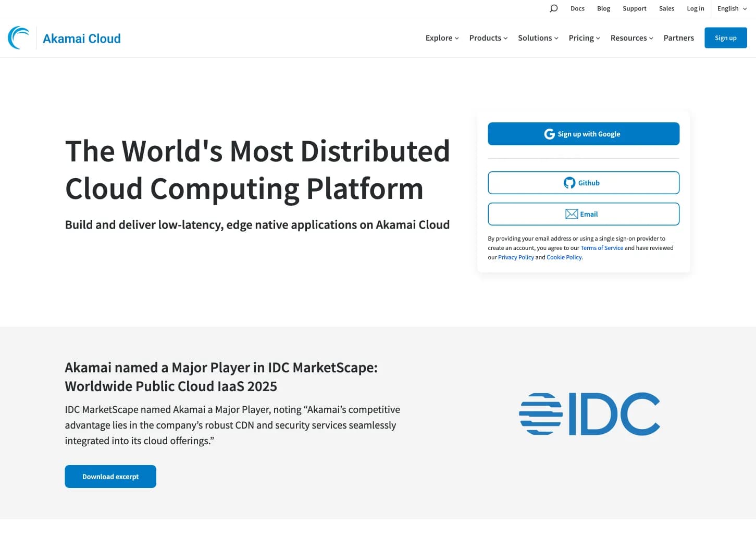The image size is (756, 552).
Task: Choose the Email sign-up option
Action: [x=584, y=214]
